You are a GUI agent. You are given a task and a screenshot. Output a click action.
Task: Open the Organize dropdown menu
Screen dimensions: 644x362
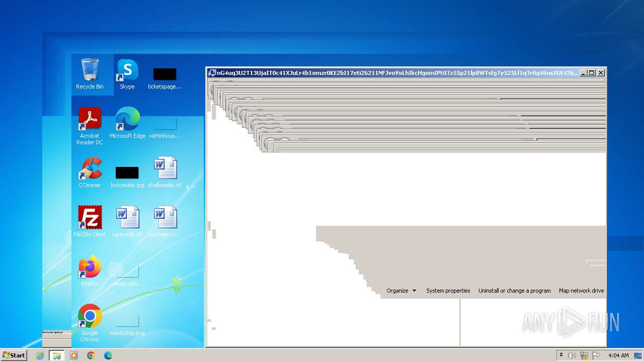pos(401,291)
